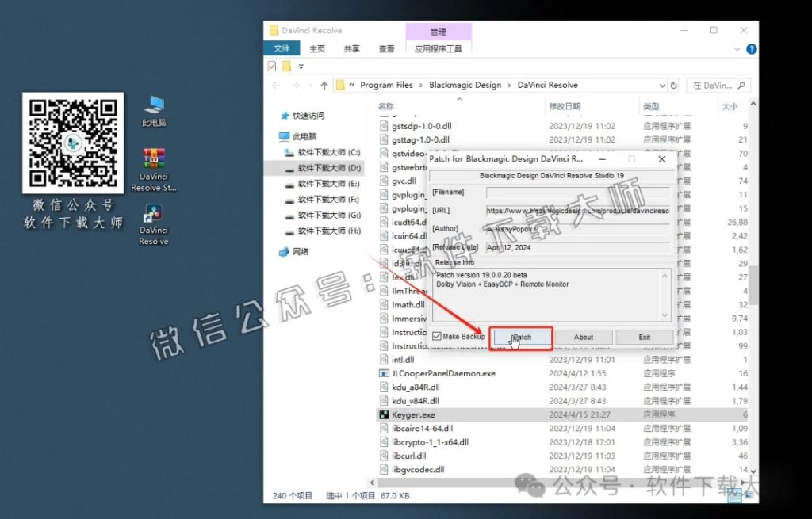Open the Quick Access Toolbar customize arrow
Screen dimensions: 812x519
point(301,67)
